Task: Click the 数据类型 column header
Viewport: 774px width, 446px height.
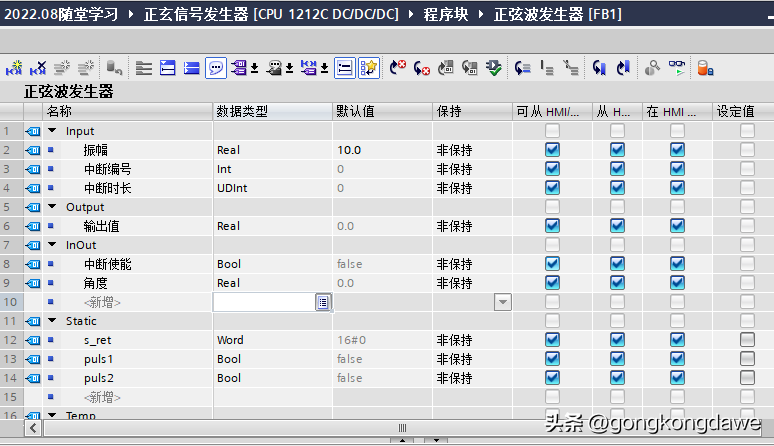Action: tap(243, 111)
